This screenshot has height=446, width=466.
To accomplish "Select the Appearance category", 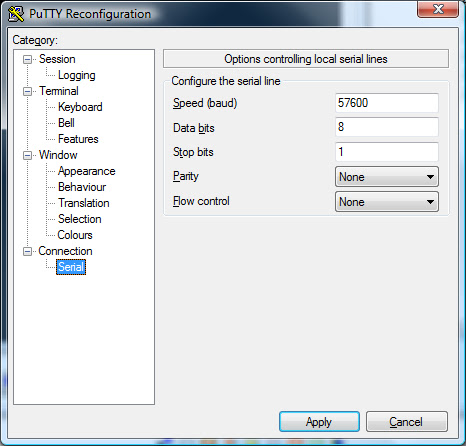I will coord(86,171).
